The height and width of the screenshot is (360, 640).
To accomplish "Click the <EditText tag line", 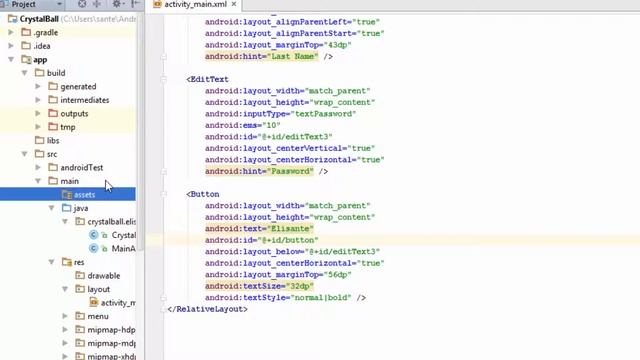I will click(x=207, y=79).
